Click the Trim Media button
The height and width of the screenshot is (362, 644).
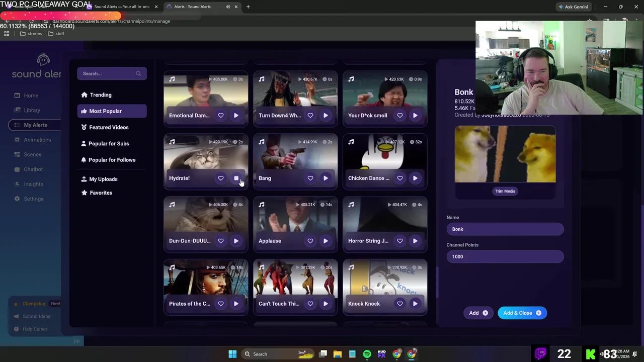(505, 191)
